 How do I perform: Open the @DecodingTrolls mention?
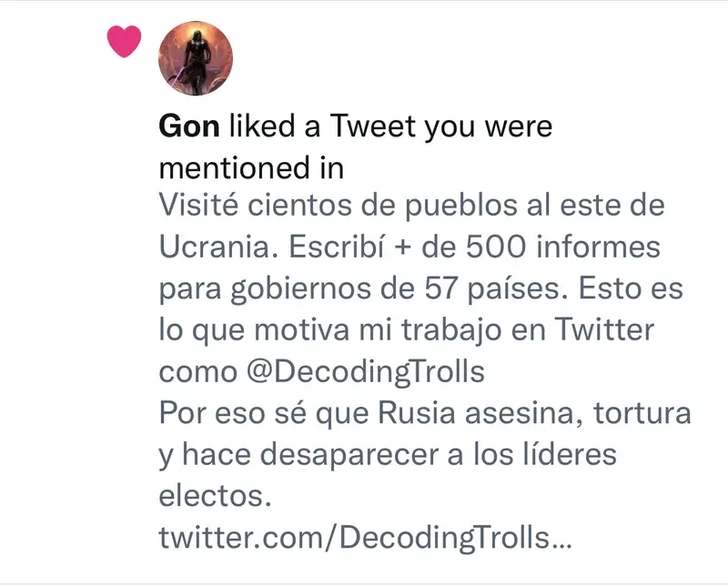pos(366,372)
